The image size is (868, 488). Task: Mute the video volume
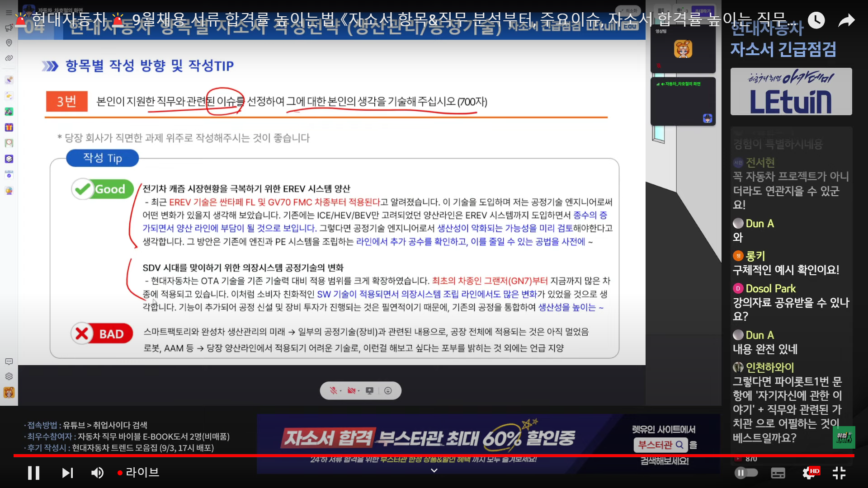(x=97, y=473)
